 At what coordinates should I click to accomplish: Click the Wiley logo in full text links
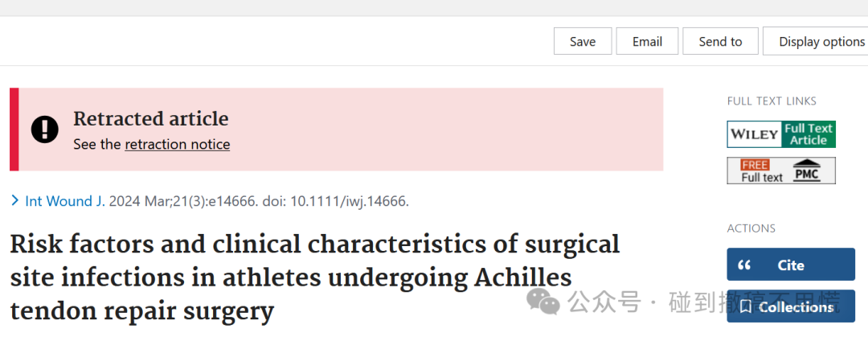[754, 134]
